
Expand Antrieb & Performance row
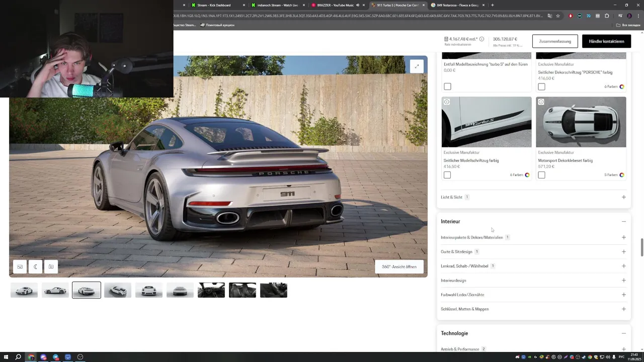[x=533, y=349]
